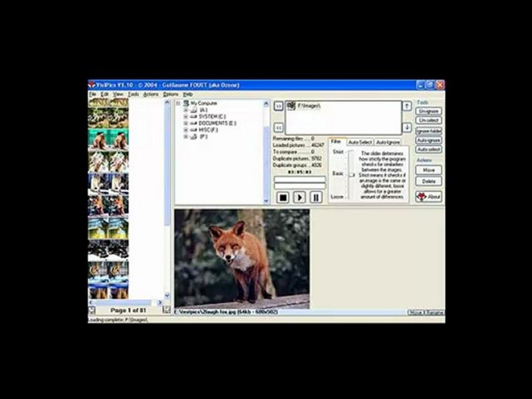
Task: Open the Edit menu
Action: (x=105, y=95)
